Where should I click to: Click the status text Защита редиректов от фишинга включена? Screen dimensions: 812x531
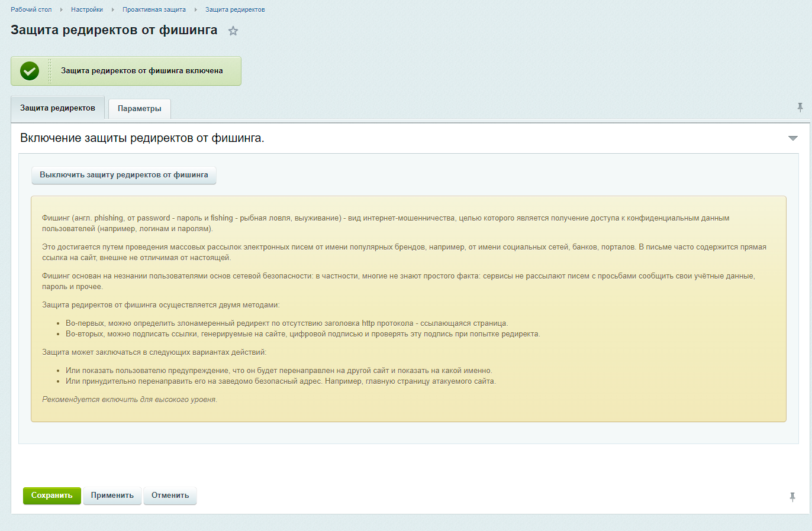coord(142,71)
